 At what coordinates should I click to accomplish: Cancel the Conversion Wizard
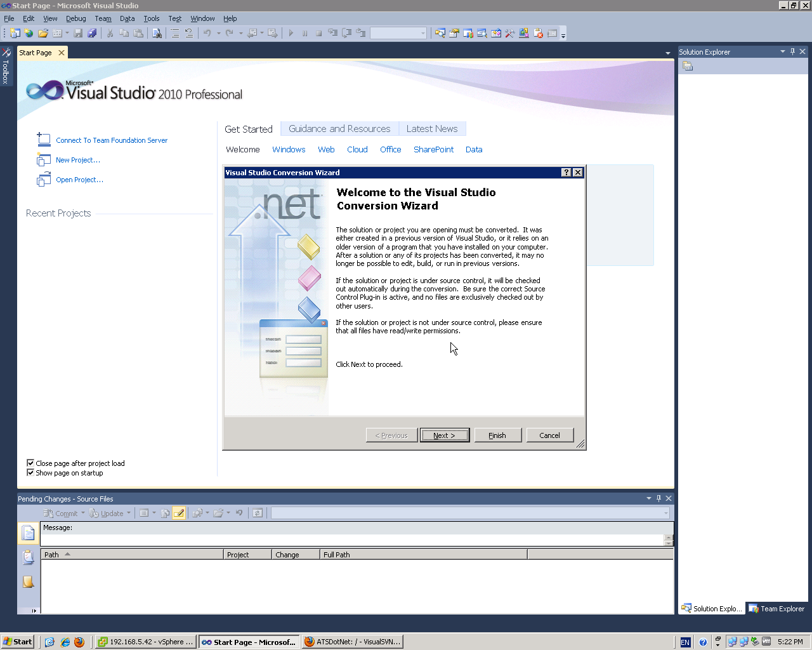(549, 435)
